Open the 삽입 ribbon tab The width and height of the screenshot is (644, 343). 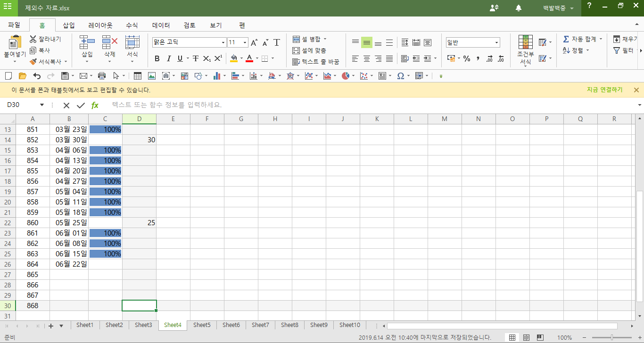[x=69, y=25]
